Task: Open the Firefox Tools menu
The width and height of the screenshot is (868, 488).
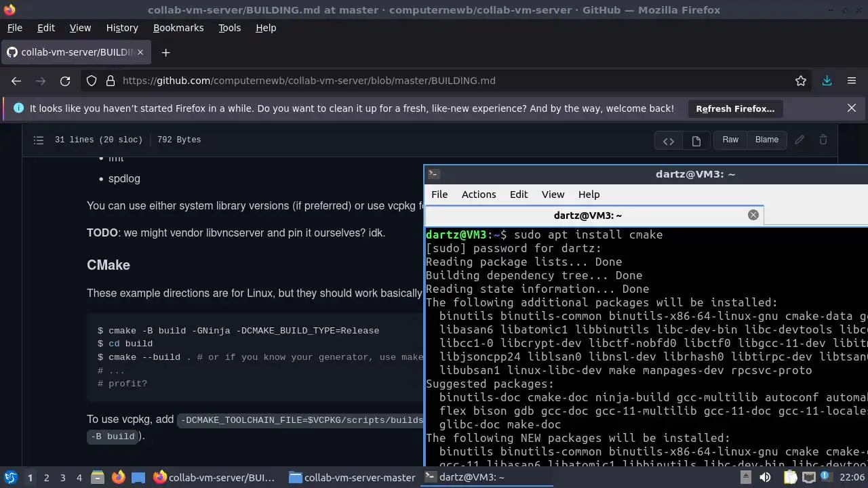Action: pyautogui.click(x=229, y=28)
